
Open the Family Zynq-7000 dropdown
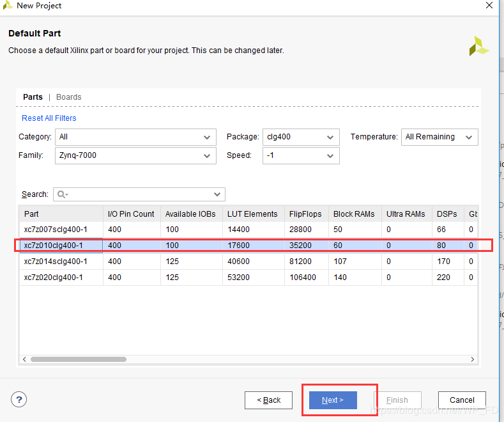click(x=135, y=155)
